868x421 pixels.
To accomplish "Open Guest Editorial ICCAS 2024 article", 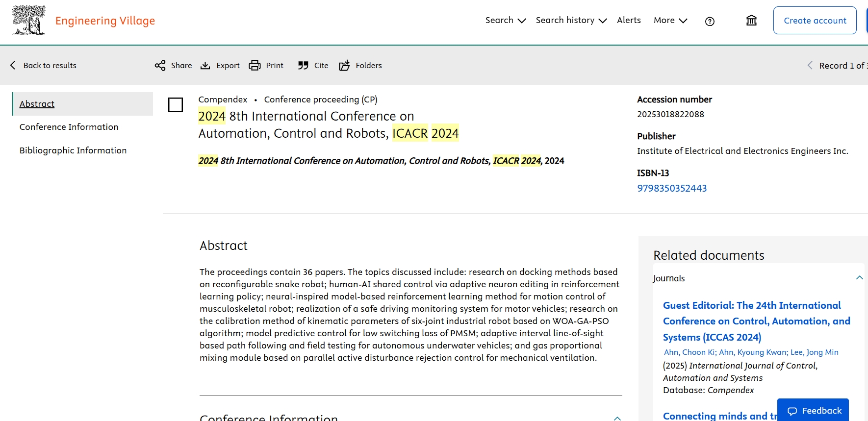I will [x=757, y=321].
